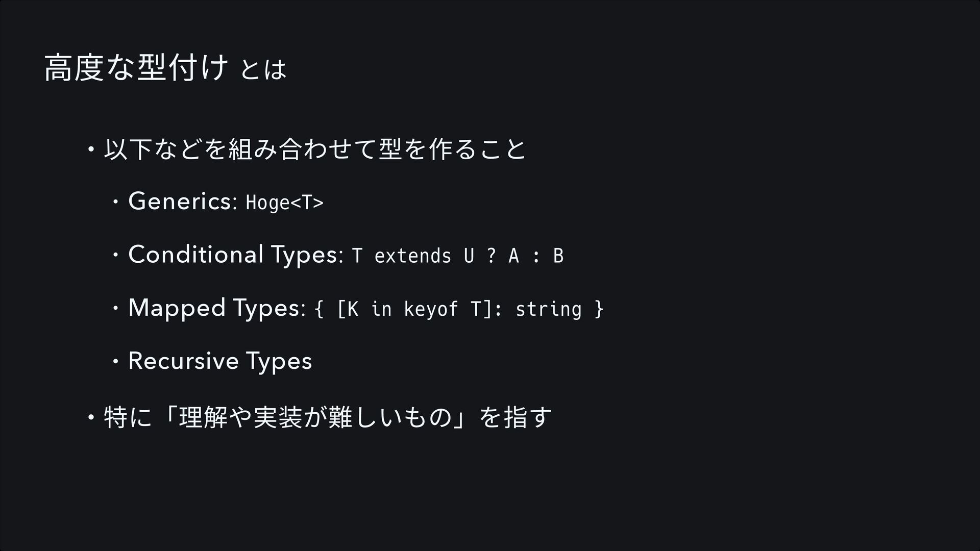Click "特に" at the last bullet's start

pyautogui.click(x=128, y=417)
